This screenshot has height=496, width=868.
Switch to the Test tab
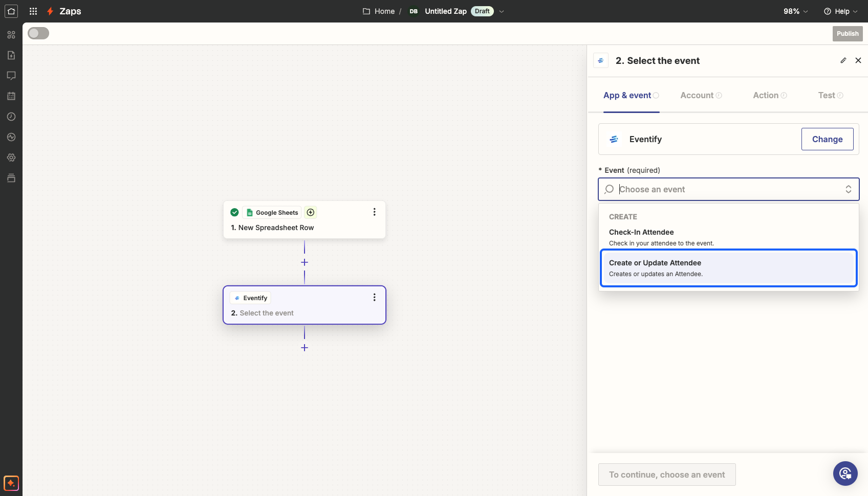[x=831, y=95]
